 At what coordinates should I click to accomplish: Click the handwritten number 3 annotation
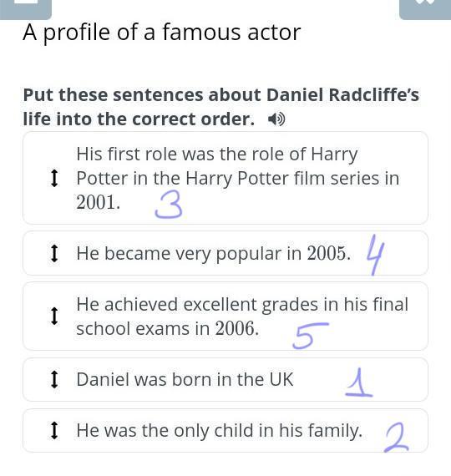[169, 205]
